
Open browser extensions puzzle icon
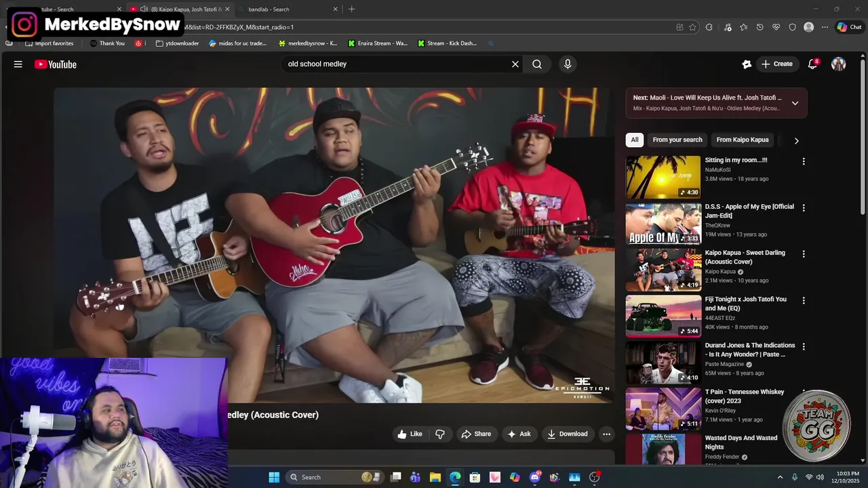coord(709,27)
